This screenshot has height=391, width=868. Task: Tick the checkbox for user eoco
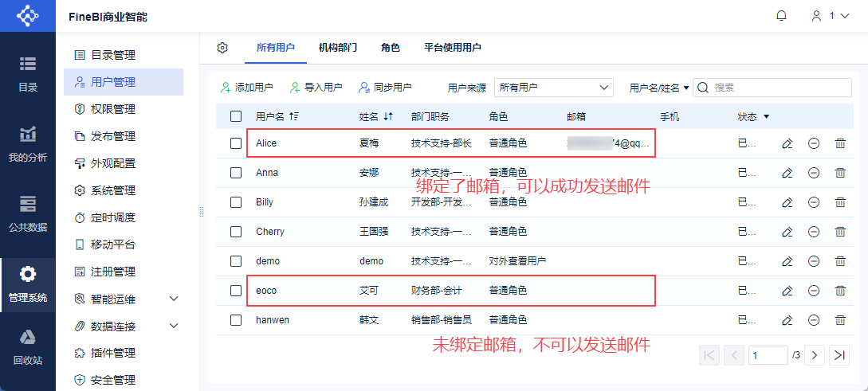[x=236, y=291]
